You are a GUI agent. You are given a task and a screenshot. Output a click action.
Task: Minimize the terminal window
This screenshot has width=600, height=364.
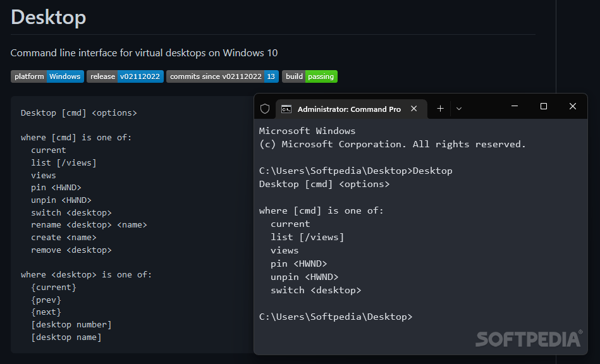[514, 106]
